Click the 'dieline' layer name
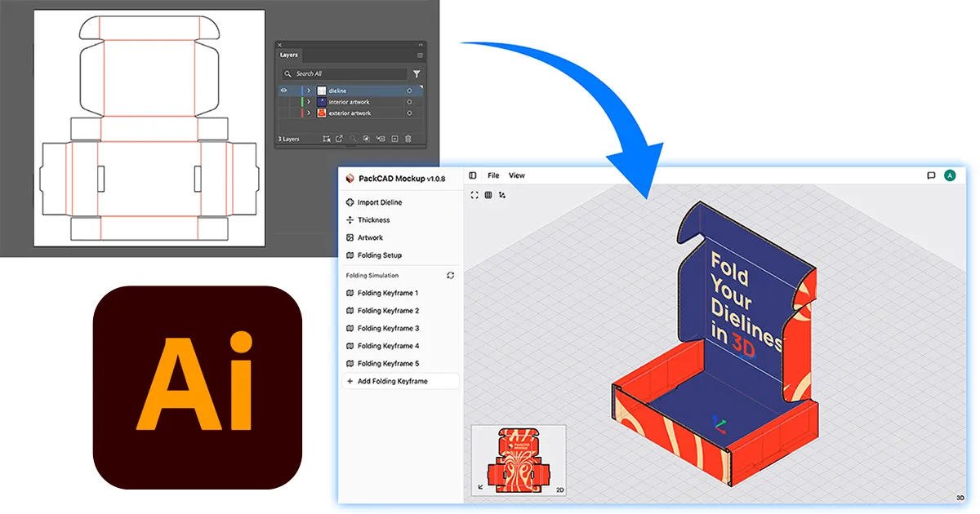This screenshot has height=514, width=980. tap(337, 91)
